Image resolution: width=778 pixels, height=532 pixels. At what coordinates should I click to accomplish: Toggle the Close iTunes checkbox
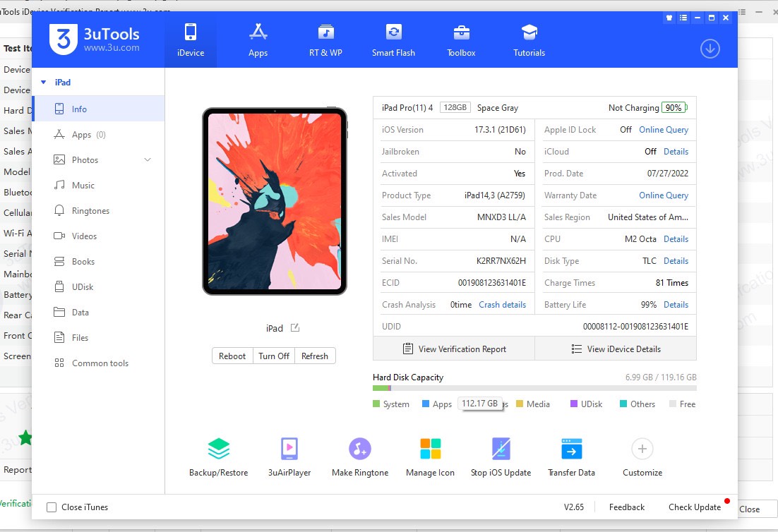tap(52, 507)
